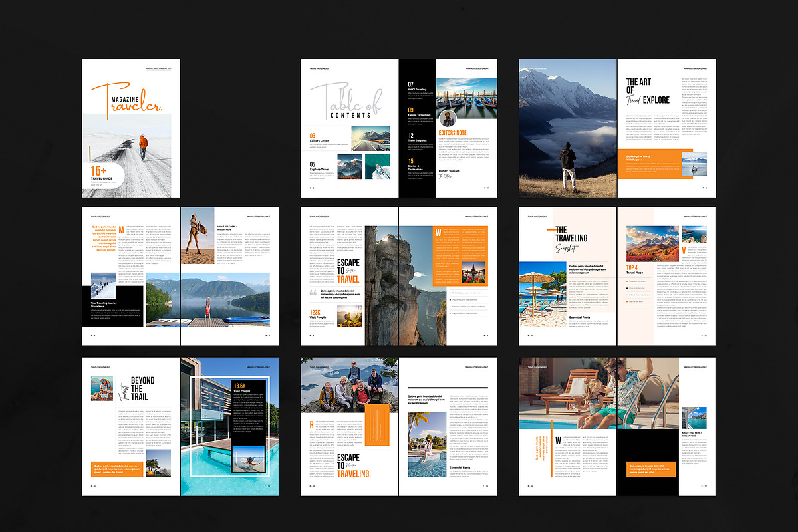The image size is (798, 532).
Task: Select the 'TOP 4 Travel Place' heading
Action: tap(634, 269)
